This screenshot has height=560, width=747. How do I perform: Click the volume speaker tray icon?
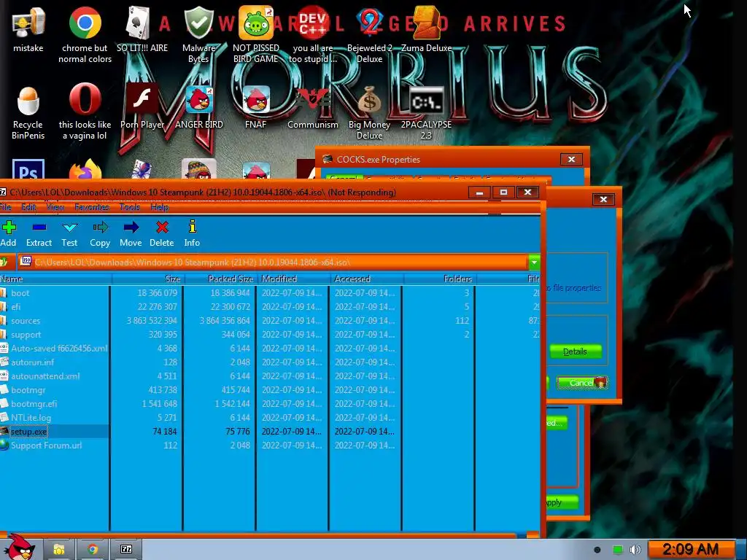coord(635,550)
